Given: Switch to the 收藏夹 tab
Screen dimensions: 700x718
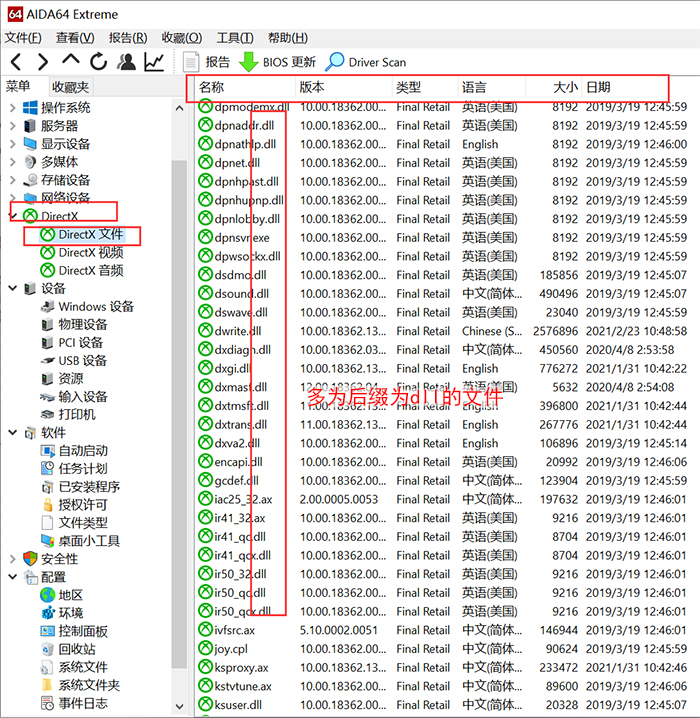Looking at the screenshot, I should click(71, 87).
